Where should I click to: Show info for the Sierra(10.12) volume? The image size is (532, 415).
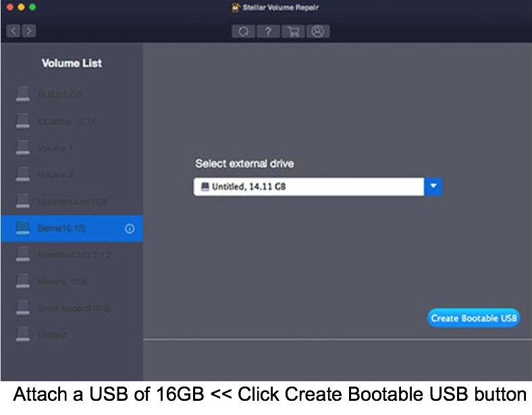pos(130,228)
